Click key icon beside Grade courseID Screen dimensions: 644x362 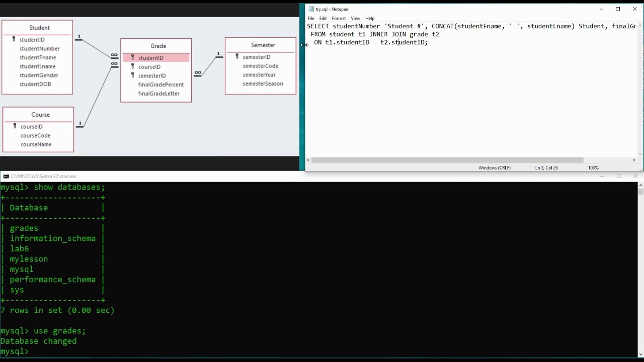[x=133, y=66]
